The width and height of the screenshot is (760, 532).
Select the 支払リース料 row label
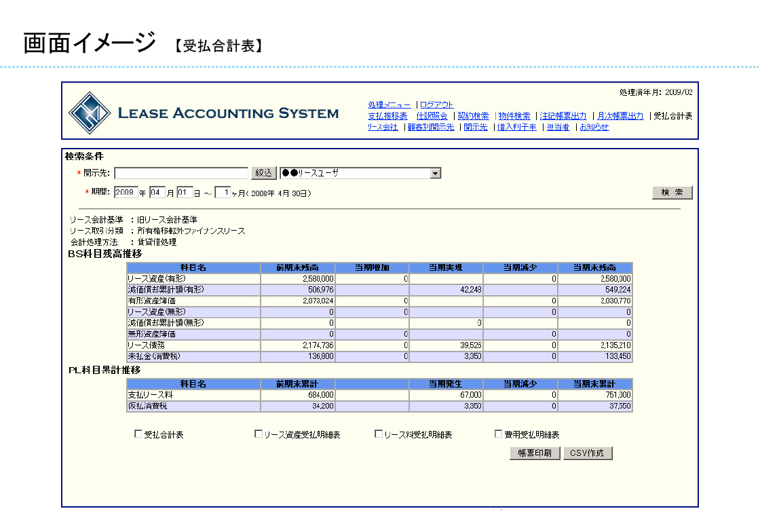150,395
